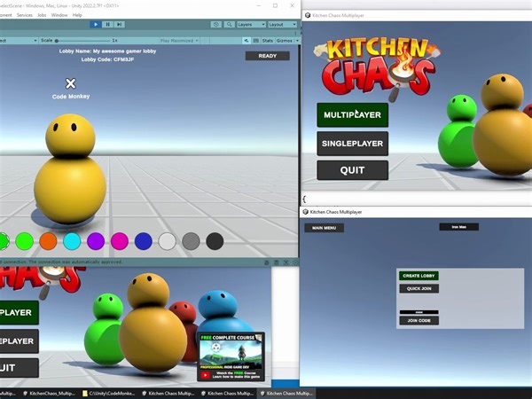Click the cut-off UIT quit button
Image resolution: width=532 pixels, height=399 pixels.
click(19, 368)
